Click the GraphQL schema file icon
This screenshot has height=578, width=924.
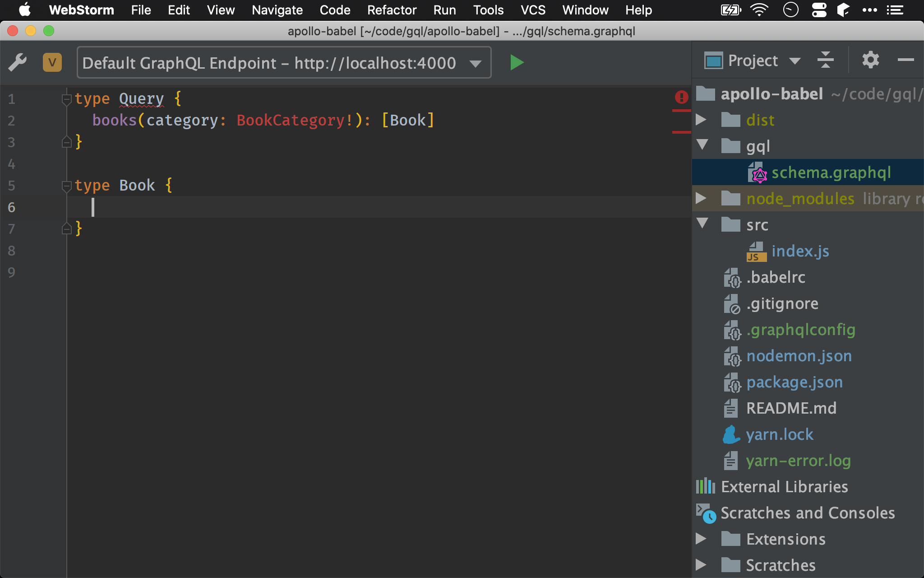[758, 172]
